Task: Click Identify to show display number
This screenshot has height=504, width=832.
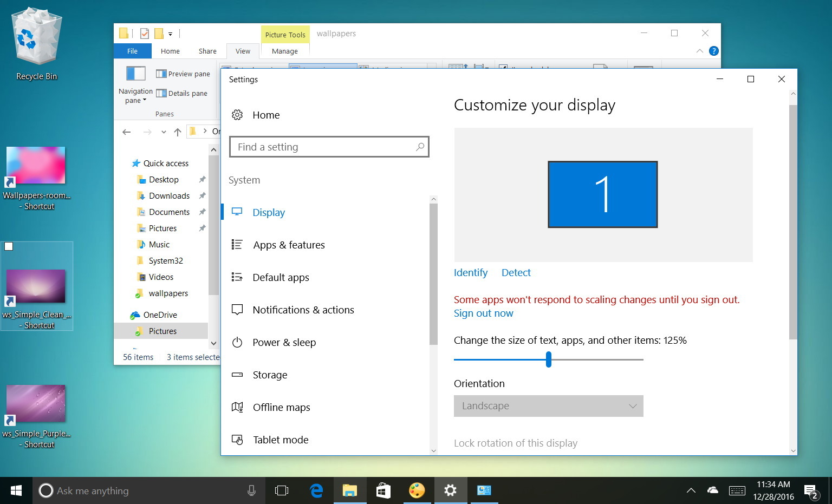Action: [470, 272]
